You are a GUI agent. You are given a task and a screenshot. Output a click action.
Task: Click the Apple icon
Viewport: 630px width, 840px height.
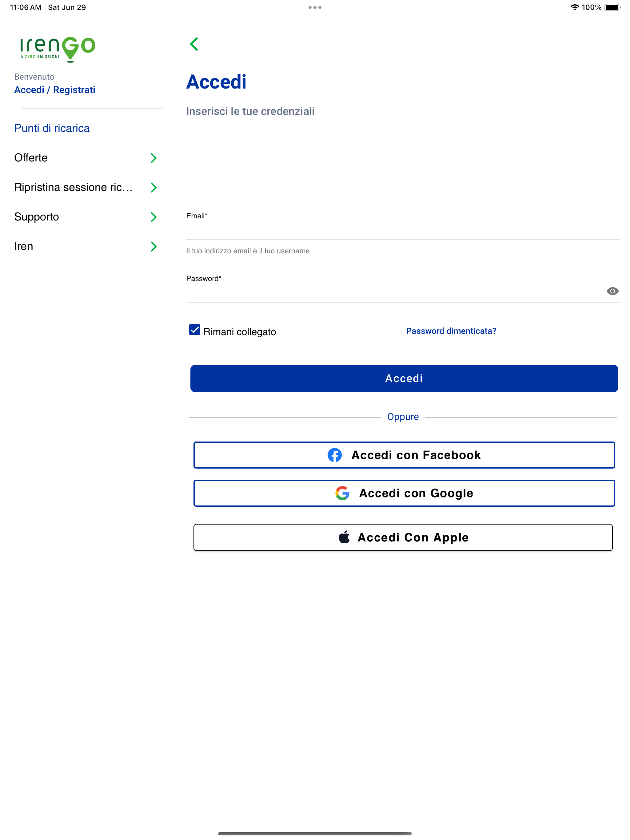point(345,537)
